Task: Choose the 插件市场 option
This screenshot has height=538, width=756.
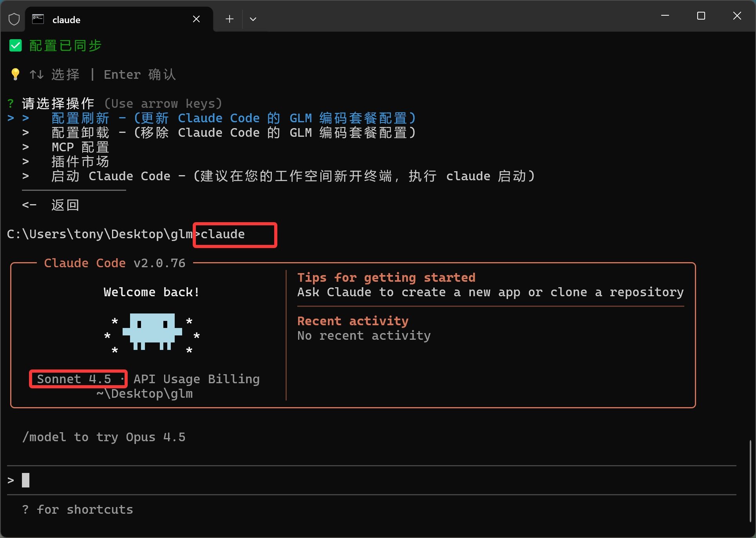Action: (x=80, y=161)
